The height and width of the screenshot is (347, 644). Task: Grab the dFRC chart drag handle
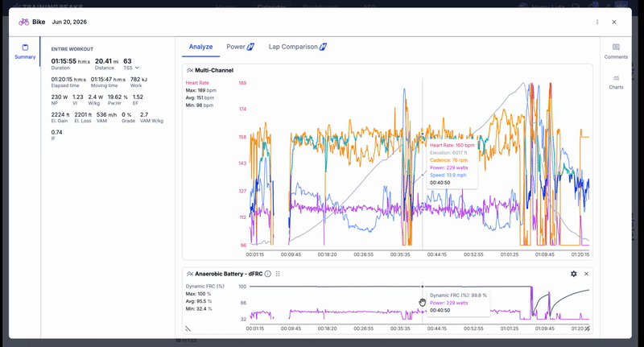(x=278, y=274)
